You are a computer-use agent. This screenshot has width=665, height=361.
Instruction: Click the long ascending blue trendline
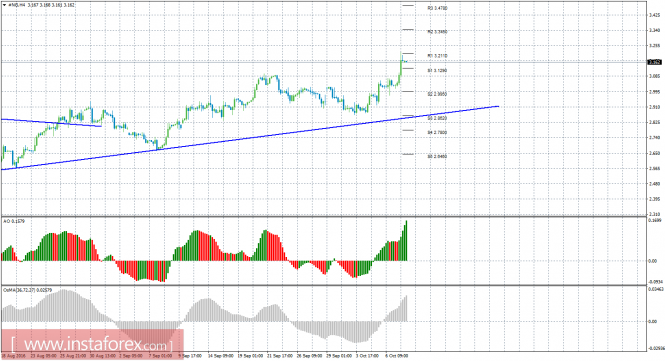coord(250,138)
